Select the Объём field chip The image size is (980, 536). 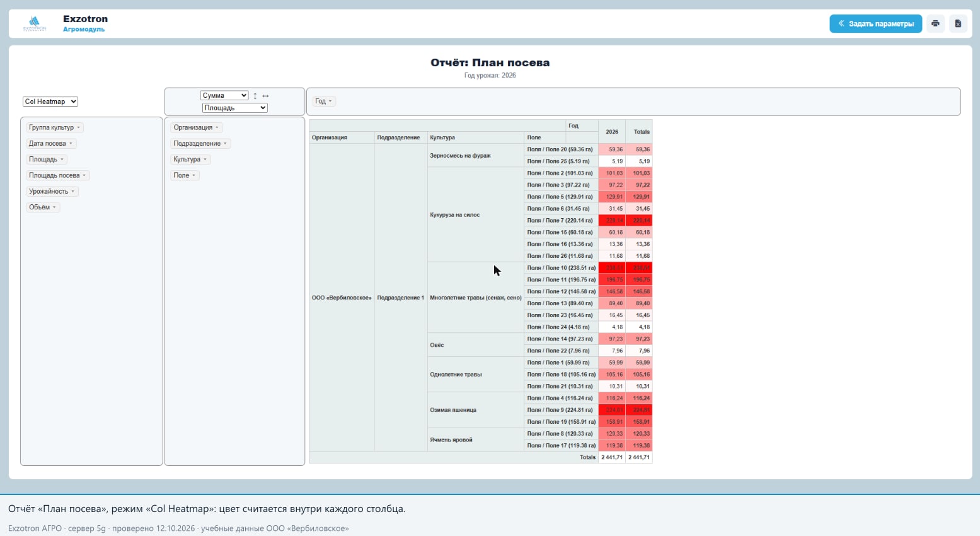pyautogui.click(x=43, y=207)
